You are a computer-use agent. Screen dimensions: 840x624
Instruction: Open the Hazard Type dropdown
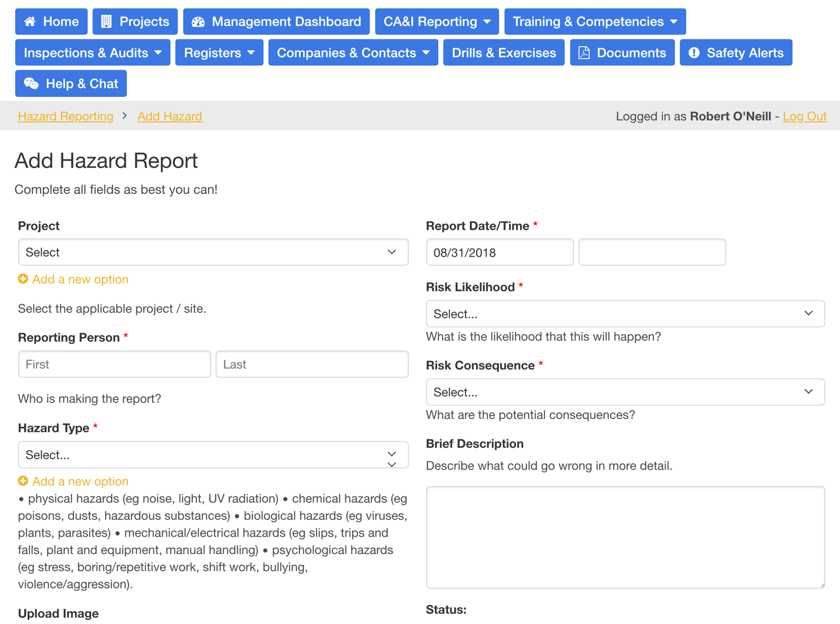[213, 454]
